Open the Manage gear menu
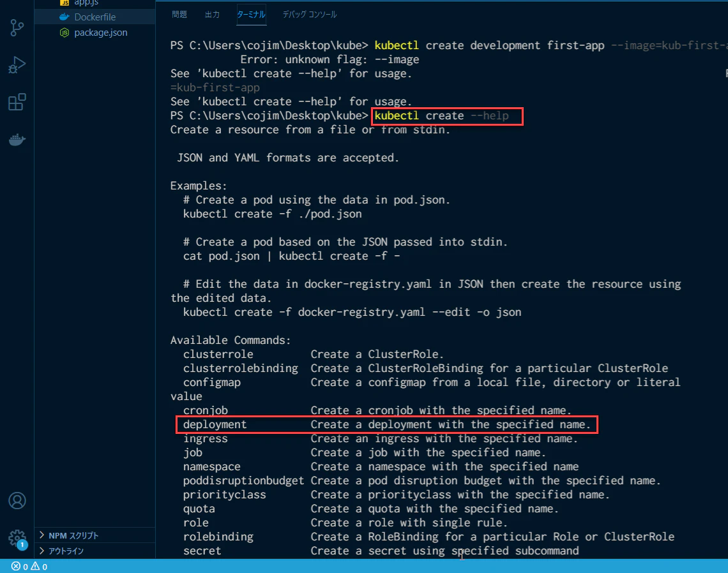728x573 pixels. (x=17, y=539)
